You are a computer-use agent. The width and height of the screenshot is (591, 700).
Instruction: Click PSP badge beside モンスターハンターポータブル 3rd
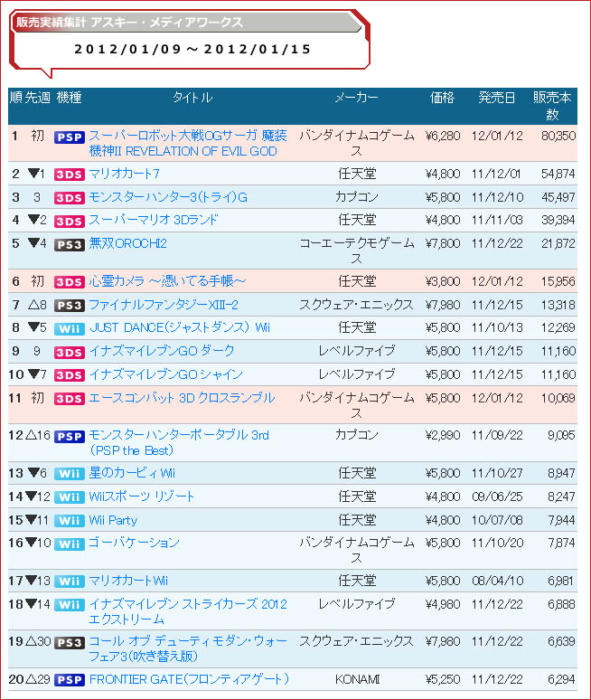[70, 436]
